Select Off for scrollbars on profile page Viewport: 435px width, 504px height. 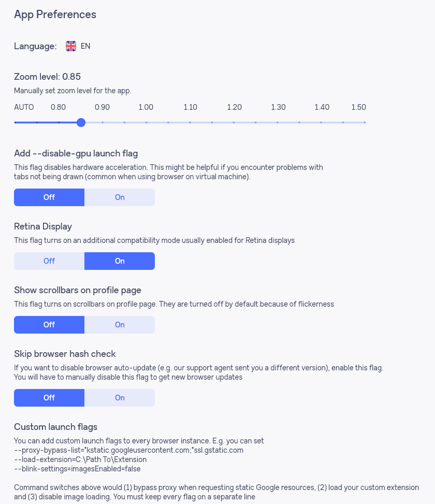[x=49, y=325]
